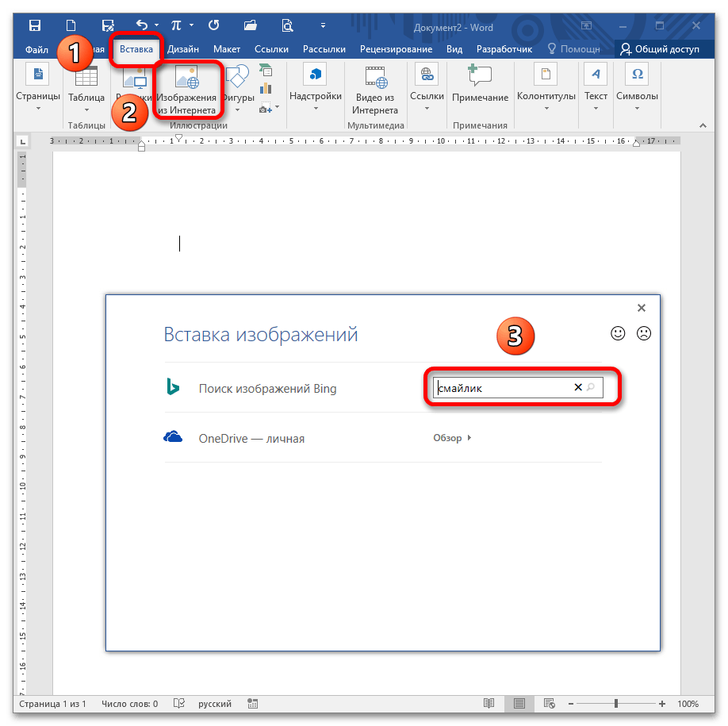Open the Надстройки add-ins dropdown
Image resolution: width=728 pixels, height=726 pixels.
[x=316, y=88]
